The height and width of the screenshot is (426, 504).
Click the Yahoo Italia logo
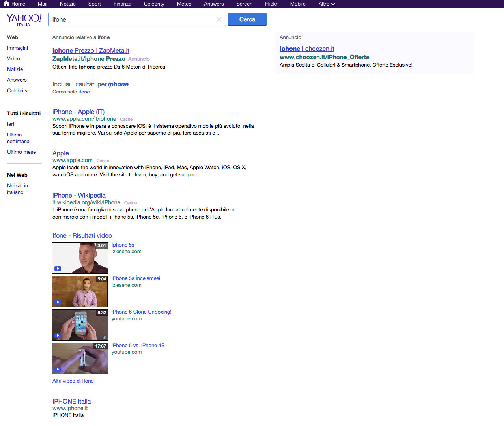click(24, 20)
